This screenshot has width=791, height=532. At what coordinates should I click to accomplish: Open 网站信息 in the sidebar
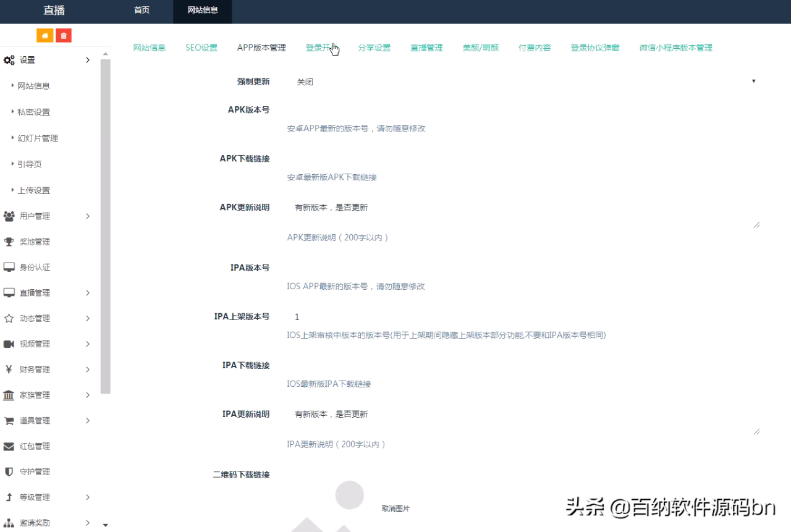33,86
